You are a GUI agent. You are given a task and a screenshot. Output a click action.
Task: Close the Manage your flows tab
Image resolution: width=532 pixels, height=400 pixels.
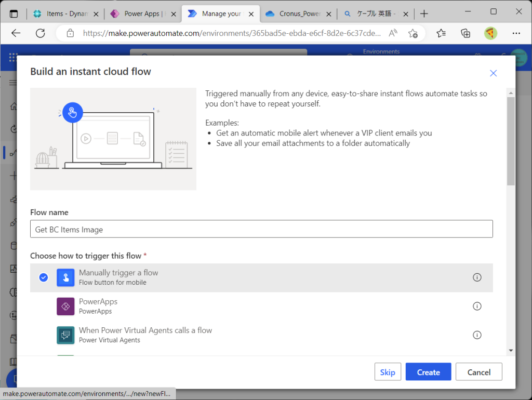[x=251, y=14]
